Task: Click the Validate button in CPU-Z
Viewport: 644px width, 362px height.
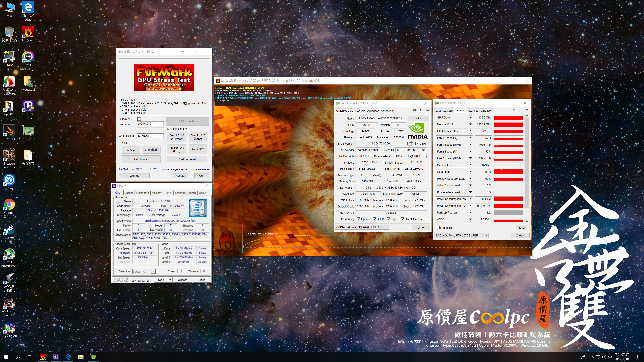Action: click(182, 280)
